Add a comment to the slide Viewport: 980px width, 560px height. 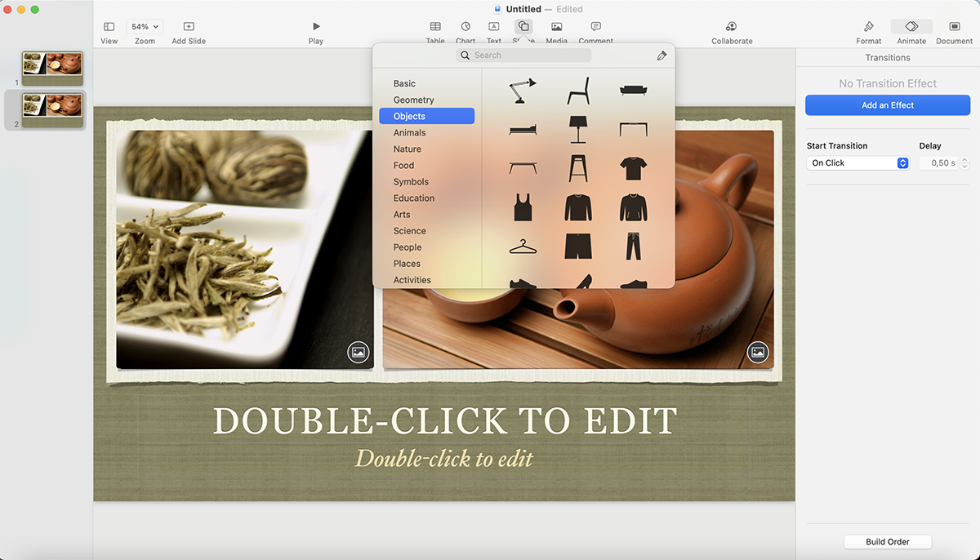coord(595,31)
